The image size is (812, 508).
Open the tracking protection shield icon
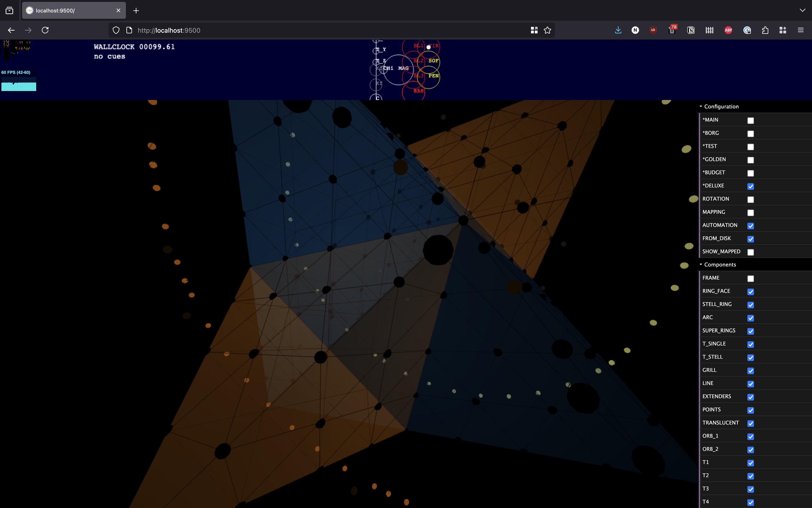(116, 30)
